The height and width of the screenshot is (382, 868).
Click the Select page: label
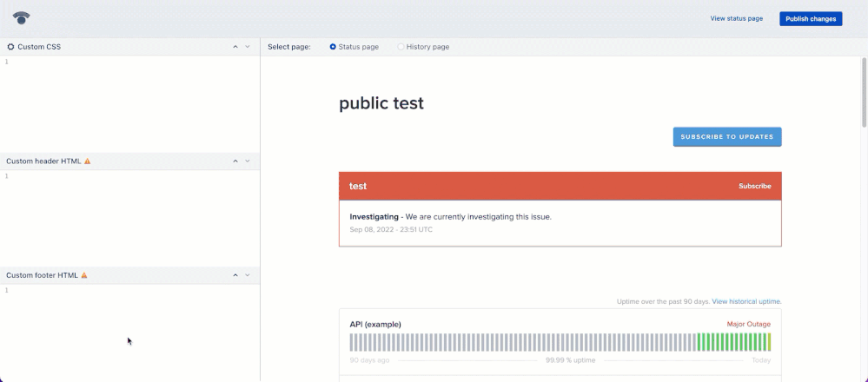(289, 47)
